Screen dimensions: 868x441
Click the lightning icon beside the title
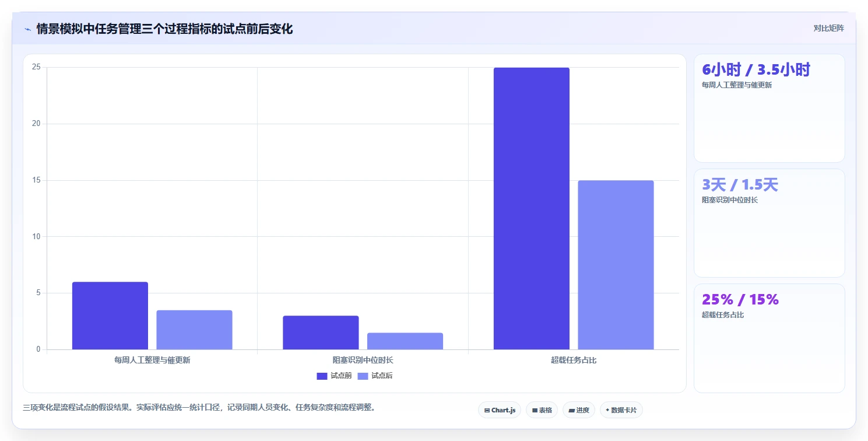pyautogui.click(x=28, y=29)
